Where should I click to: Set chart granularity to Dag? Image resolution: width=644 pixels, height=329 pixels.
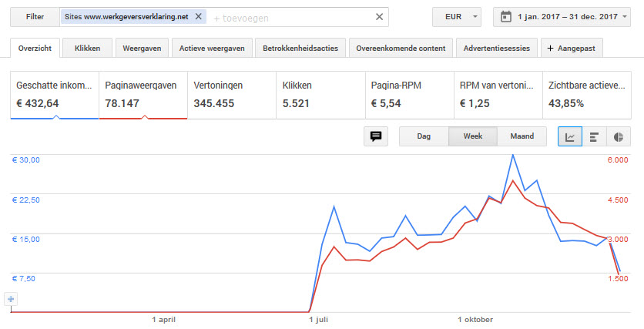[x=424, y=136]
